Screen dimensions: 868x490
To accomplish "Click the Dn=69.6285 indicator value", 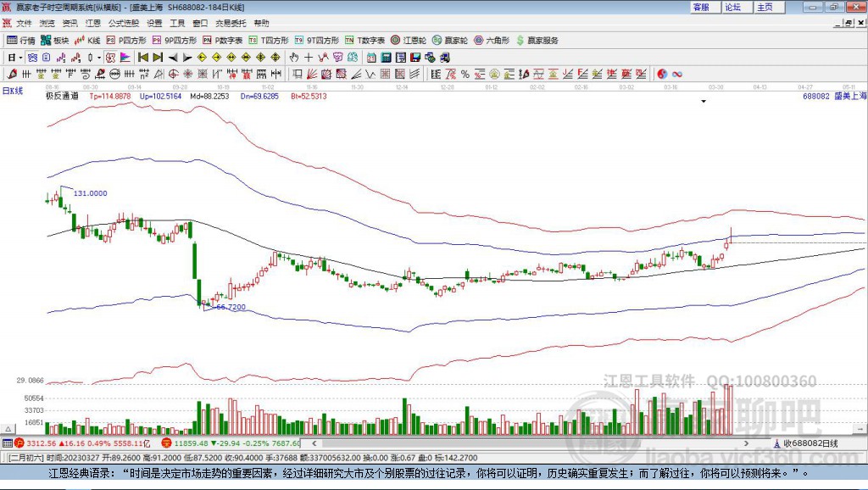I will point(259,97).
